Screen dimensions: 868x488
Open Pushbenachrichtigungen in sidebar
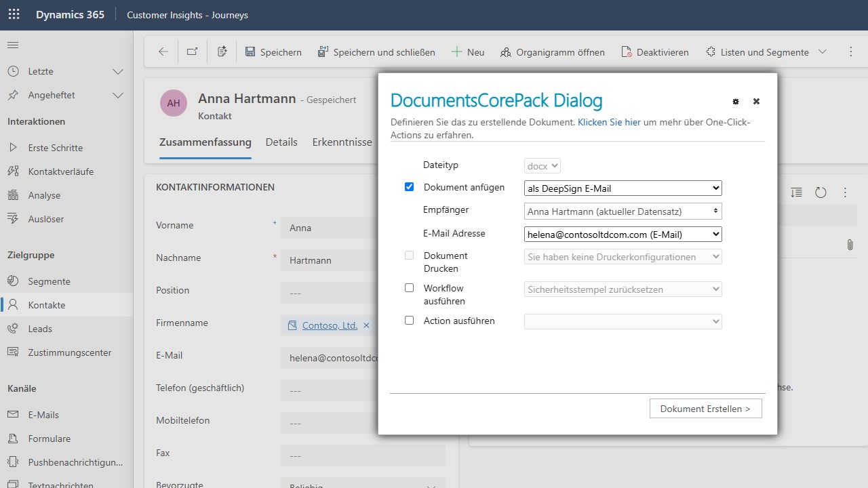coord(66,462)
